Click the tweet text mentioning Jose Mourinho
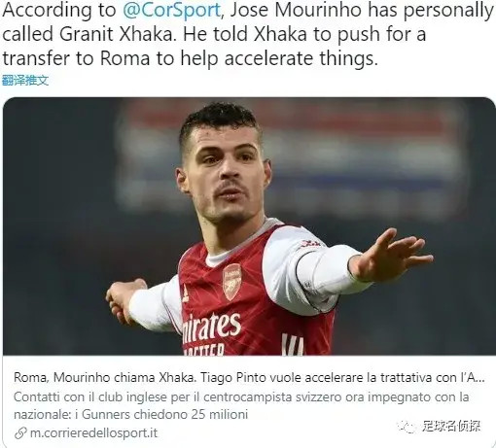 248,34
